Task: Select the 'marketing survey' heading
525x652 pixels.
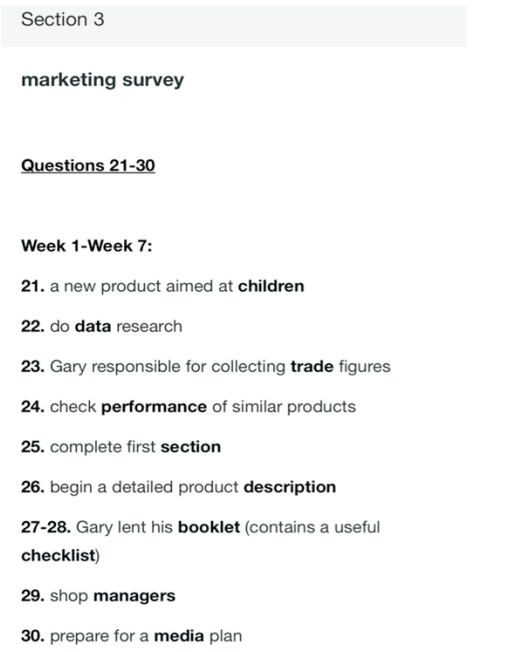Action: pyautogui.click(x=102, y=80)
